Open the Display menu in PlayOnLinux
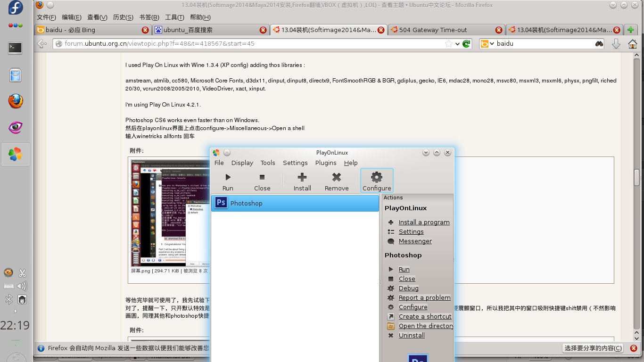Viewport: 644px width, 362px height. [242, 163]
